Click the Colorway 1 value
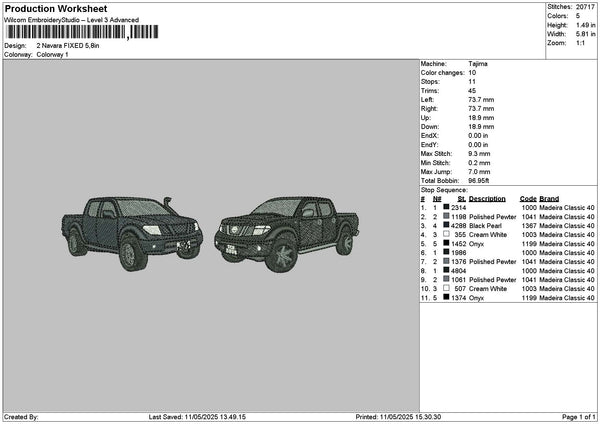 point(52,55)
